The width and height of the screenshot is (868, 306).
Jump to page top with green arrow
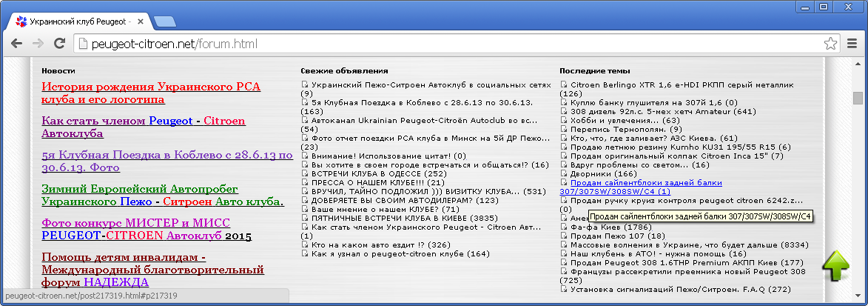(835, 267)
